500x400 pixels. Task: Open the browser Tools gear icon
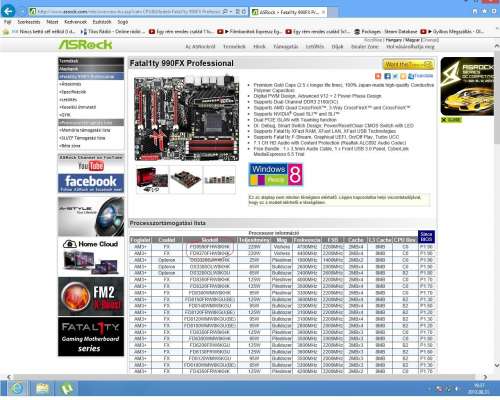[494, 12]
